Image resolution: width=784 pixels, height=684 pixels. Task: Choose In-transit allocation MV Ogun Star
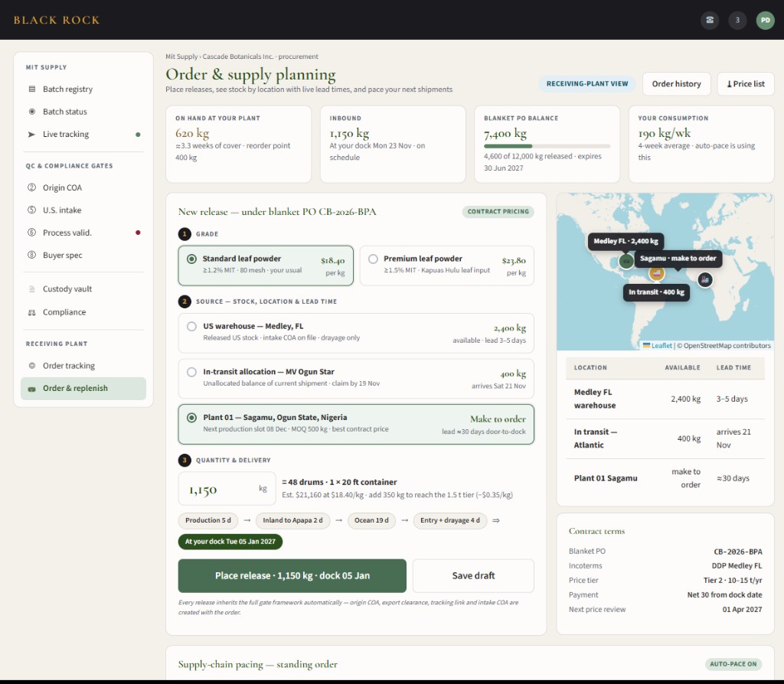click(356, 378)
